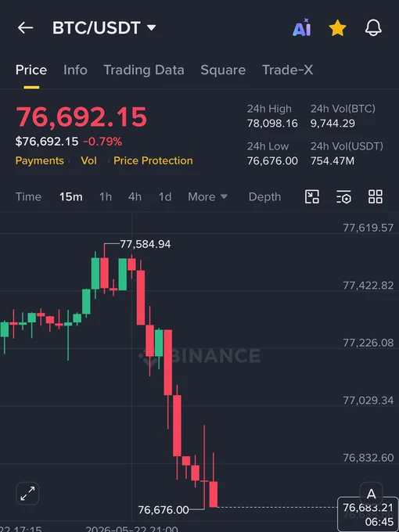Tap the Price Protection link
The height and width of the screenshot is (532, 399).
click(153, 160)
